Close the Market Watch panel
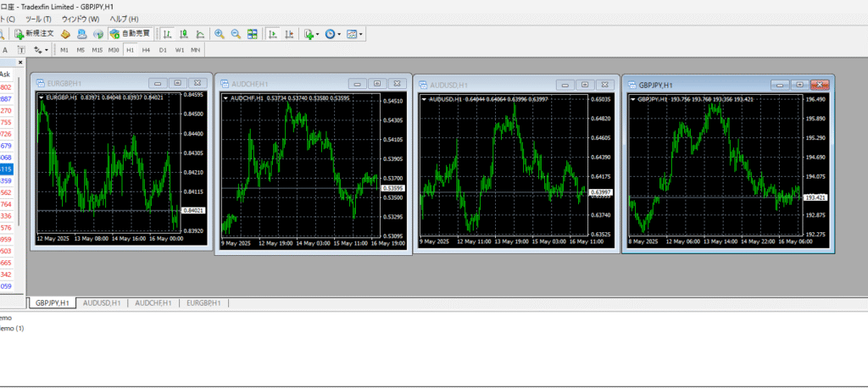 coord(20,63)
